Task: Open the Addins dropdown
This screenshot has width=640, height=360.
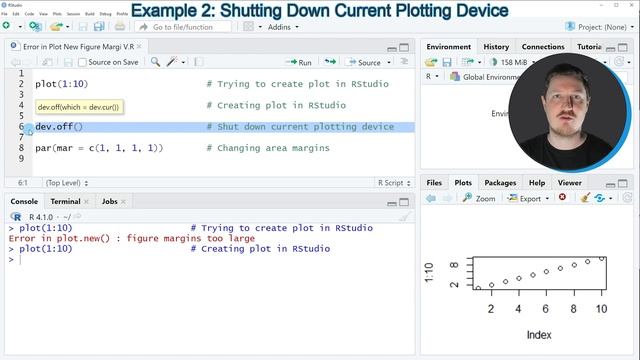Action: pos(283,27)
